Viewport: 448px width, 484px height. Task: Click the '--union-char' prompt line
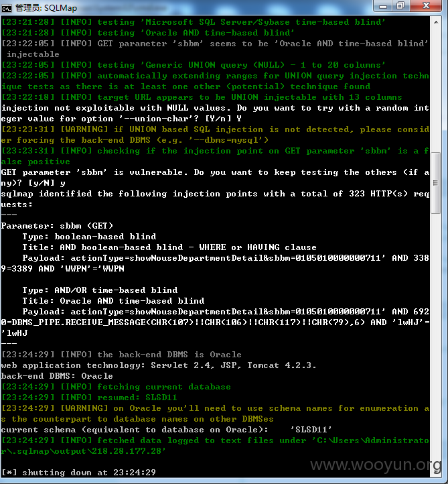point(121,119)
